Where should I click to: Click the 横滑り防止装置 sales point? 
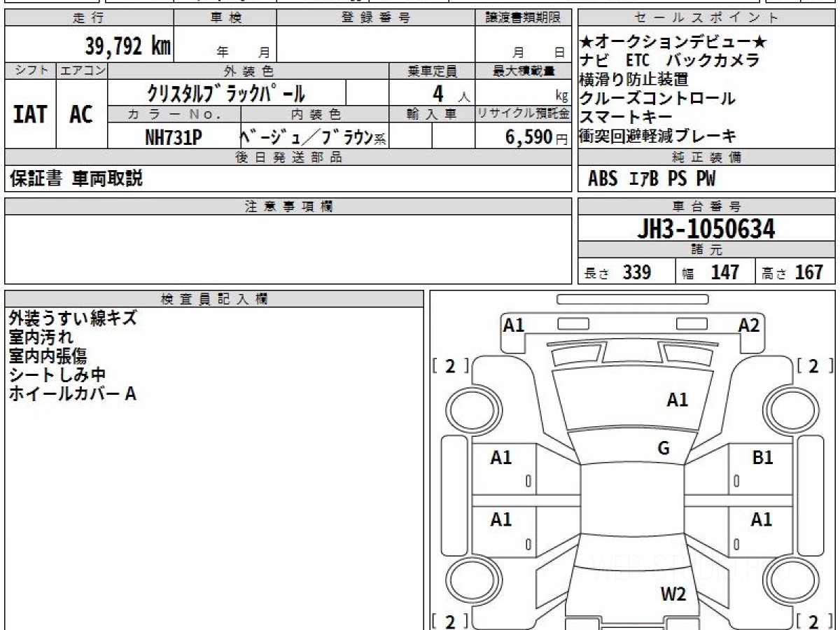coord(634,80)
